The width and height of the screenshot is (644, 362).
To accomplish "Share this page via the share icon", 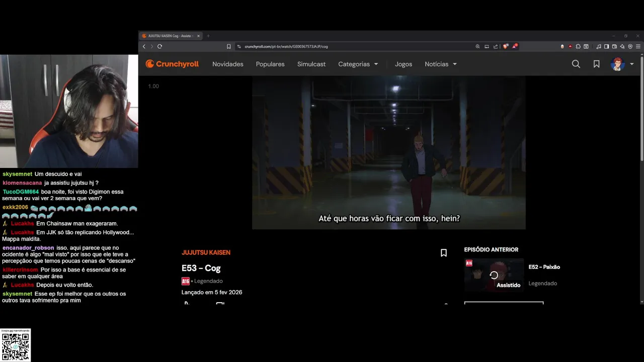I will pos(496,46).
